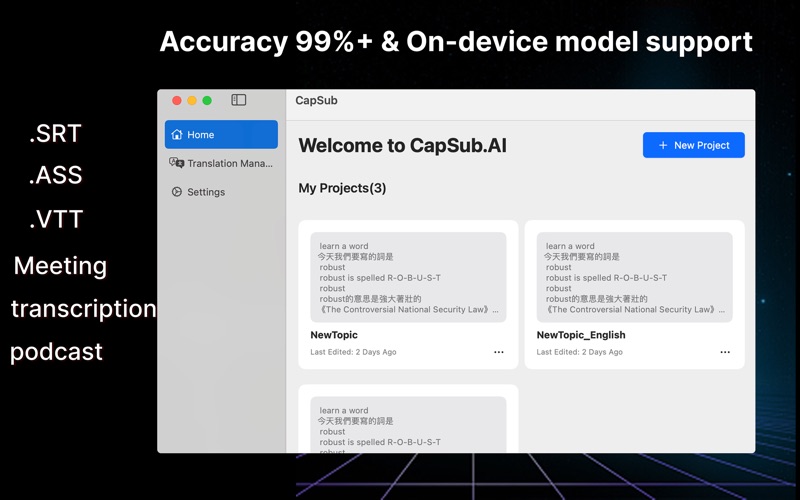Click the Home house icon

coord(177,134)
